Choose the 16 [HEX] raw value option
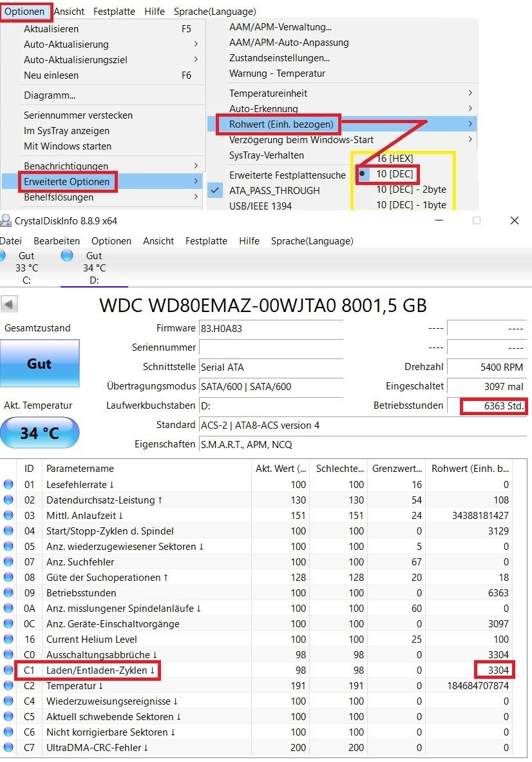Viewport: 532px width, 762px height. pyautogui.click(x=395, y=159)
